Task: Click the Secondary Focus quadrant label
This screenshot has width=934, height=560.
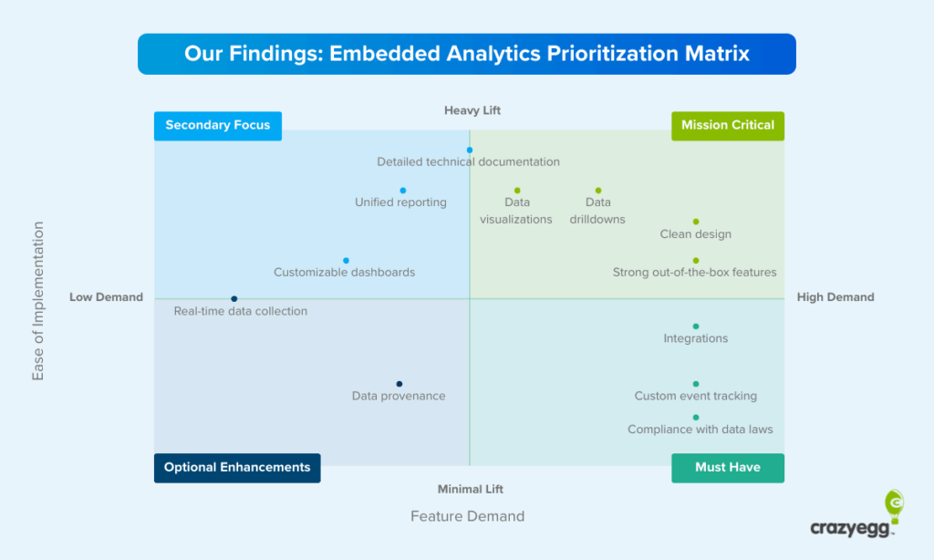Action: [x=218, y=126]
